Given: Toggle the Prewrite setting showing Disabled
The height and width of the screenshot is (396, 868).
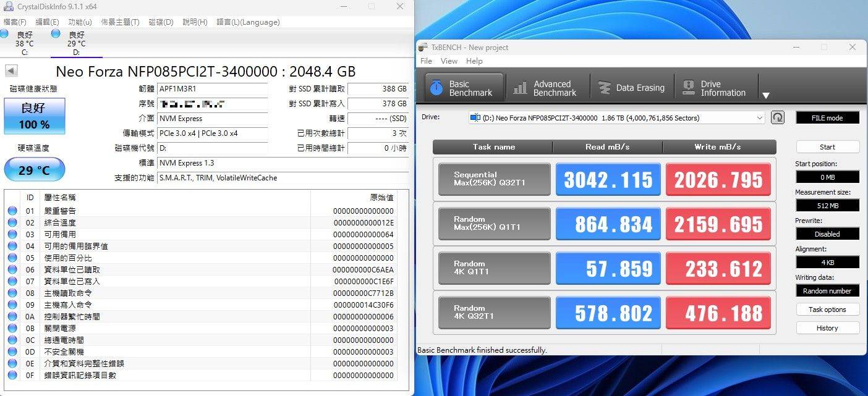Looking at the screenshot, I should tap(827, 234).
